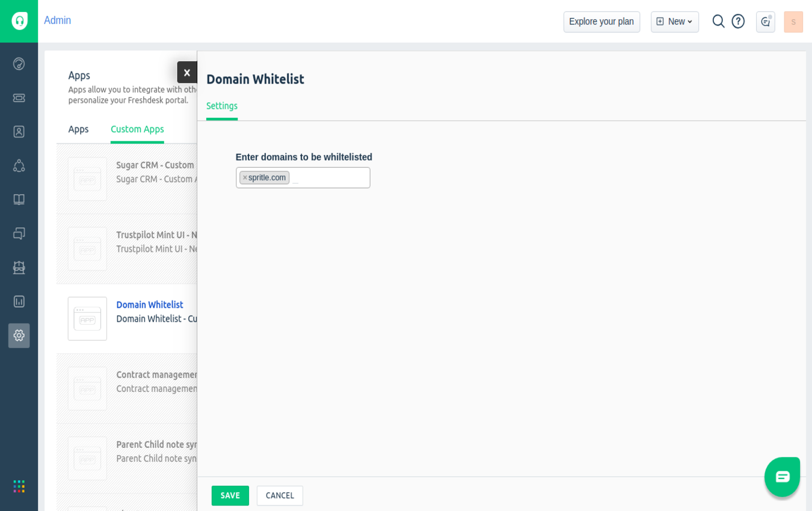Open the chat support widget
Screen dimensions: 812x511
[782, 477]
